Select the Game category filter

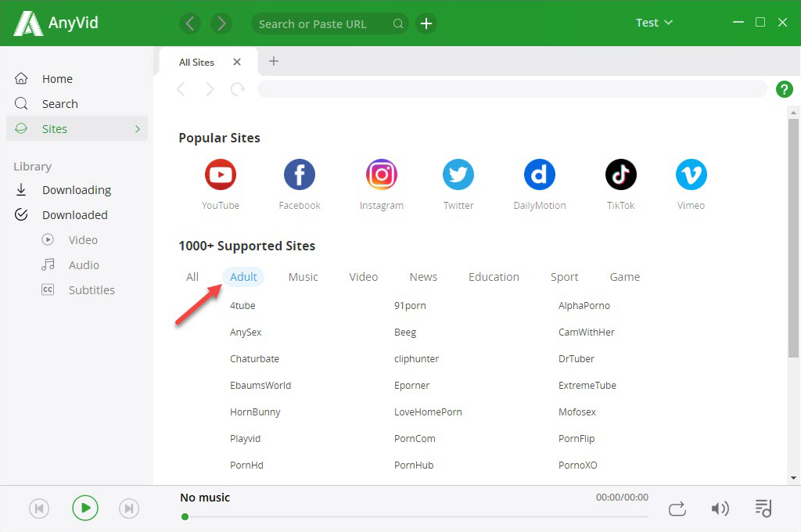[624, 277]
